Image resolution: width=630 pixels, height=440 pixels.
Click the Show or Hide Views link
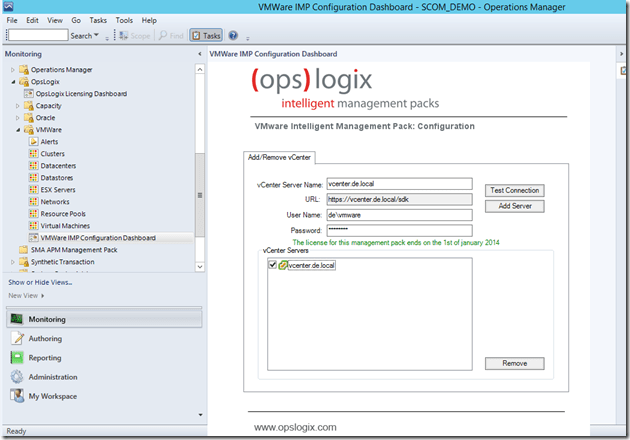coord(40,282)
